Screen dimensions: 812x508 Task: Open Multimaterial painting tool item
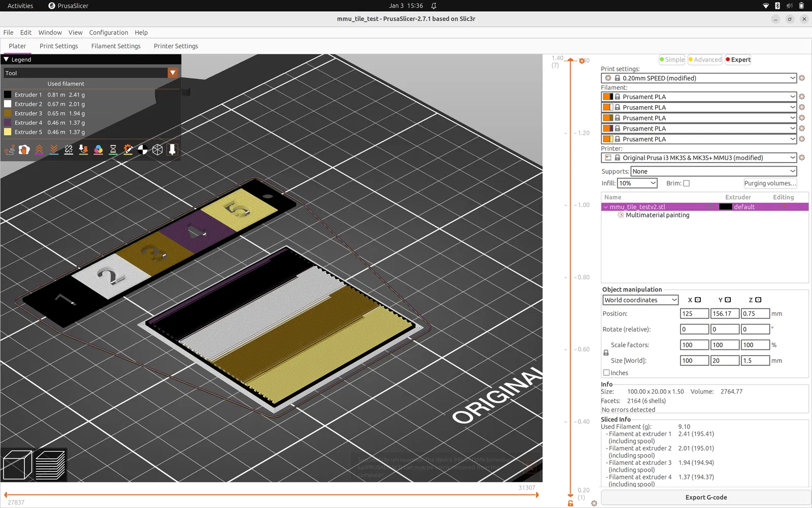point(657,215)
